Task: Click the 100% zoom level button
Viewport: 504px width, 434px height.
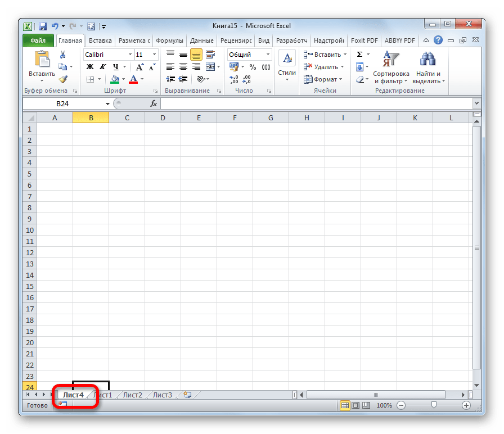Action: 384,405
